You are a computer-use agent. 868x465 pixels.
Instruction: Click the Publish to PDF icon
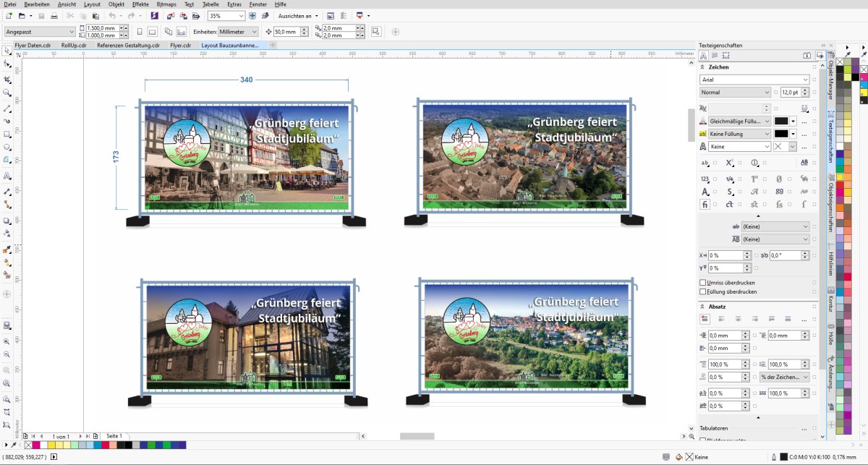click(x=196, y=15)
